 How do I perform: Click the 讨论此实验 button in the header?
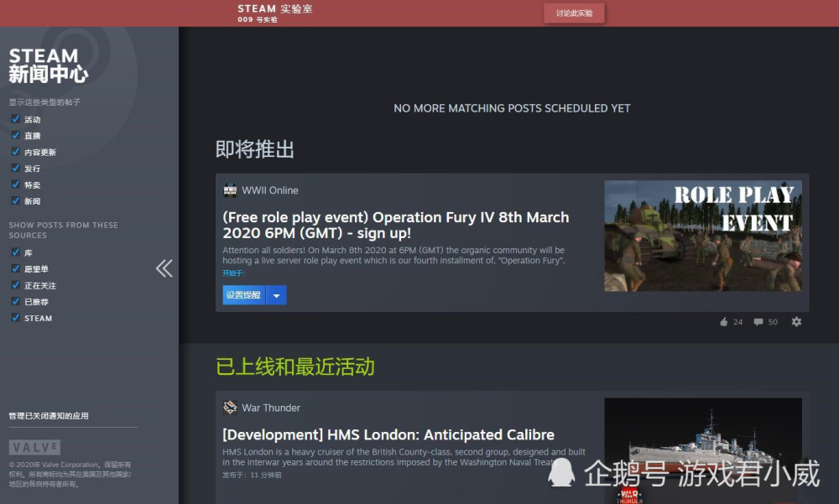[574, 13]
